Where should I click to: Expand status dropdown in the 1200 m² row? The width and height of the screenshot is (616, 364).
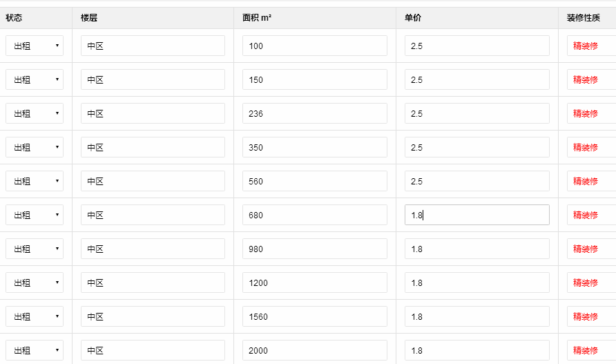tap(35, 282)
